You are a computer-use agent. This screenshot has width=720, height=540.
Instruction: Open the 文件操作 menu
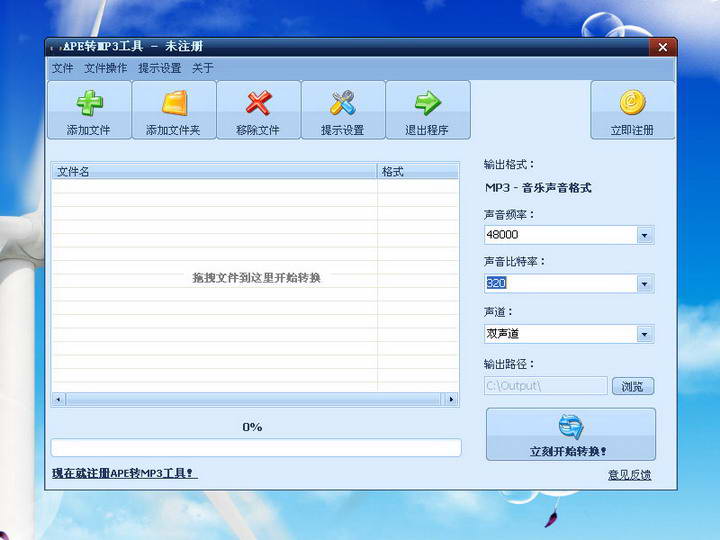[105, 68]
